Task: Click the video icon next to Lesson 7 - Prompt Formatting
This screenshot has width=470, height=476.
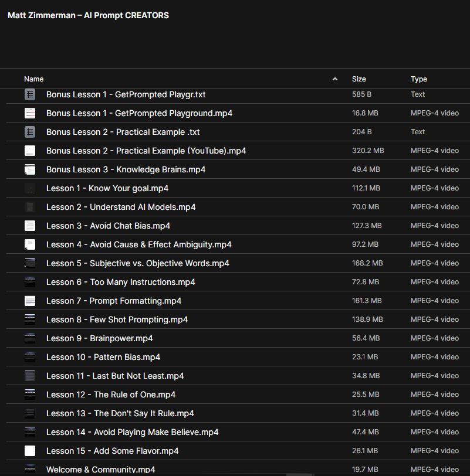Action: coord(30,301)
